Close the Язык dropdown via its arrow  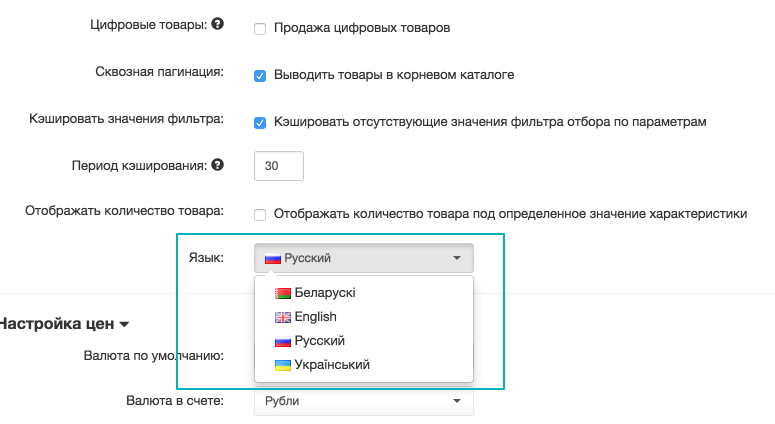457,258
